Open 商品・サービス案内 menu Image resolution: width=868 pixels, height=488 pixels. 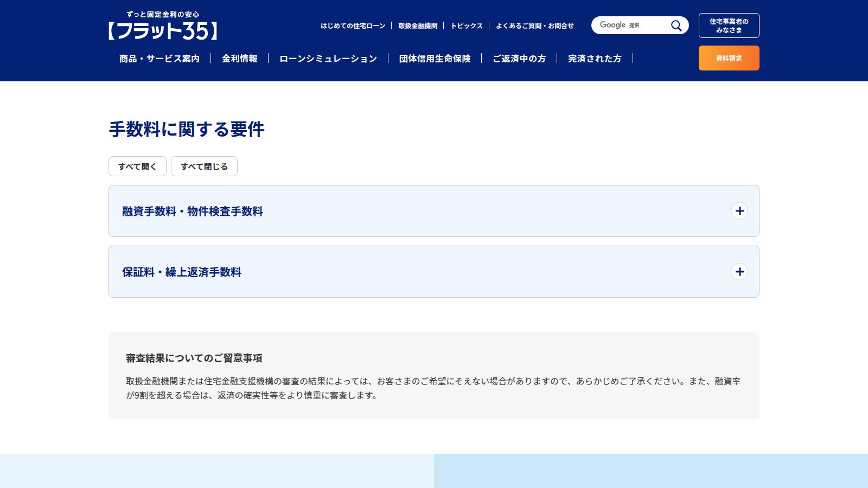click(x=159, y=59)
